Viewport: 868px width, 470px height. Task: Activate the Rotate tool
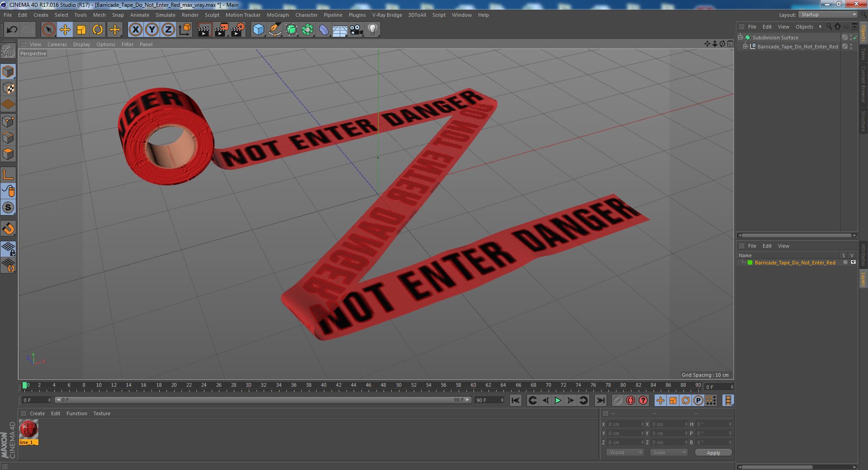point(98,30)
